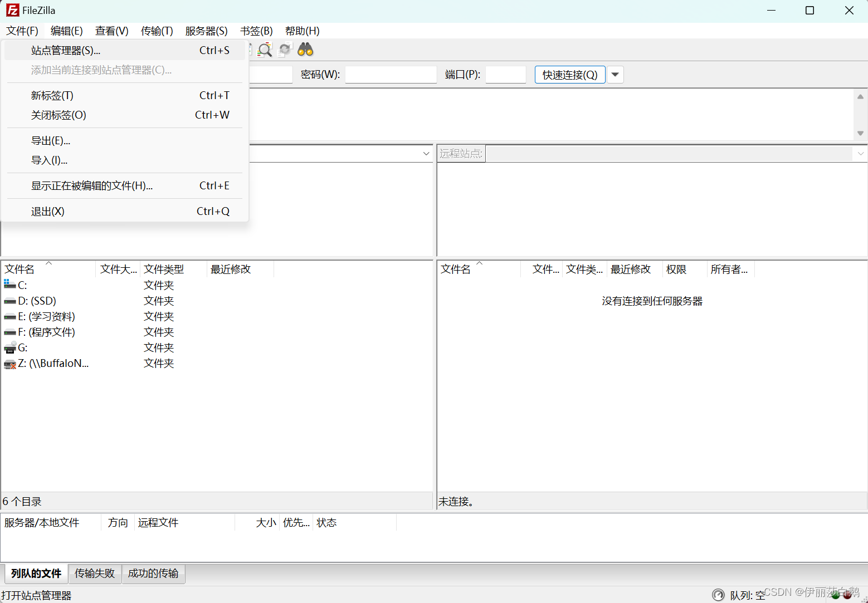Sort local list by 文件名 column
868x603 pixels.
click(x=48, y=269)
